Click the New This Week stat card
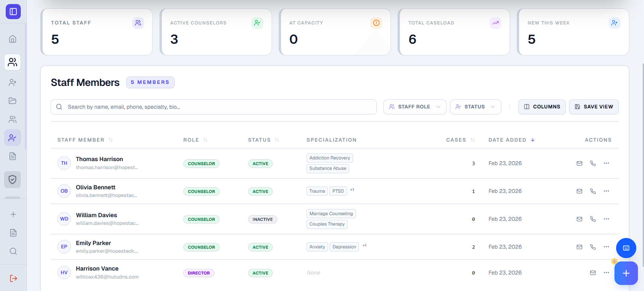 [x=573, y=32]
